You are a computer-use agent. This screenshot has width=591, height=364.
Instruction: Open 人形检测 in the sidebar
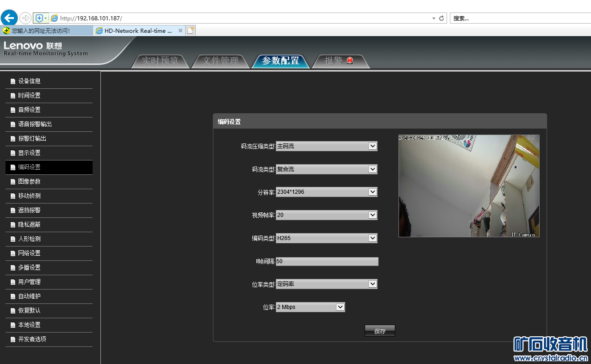point(49,239)
